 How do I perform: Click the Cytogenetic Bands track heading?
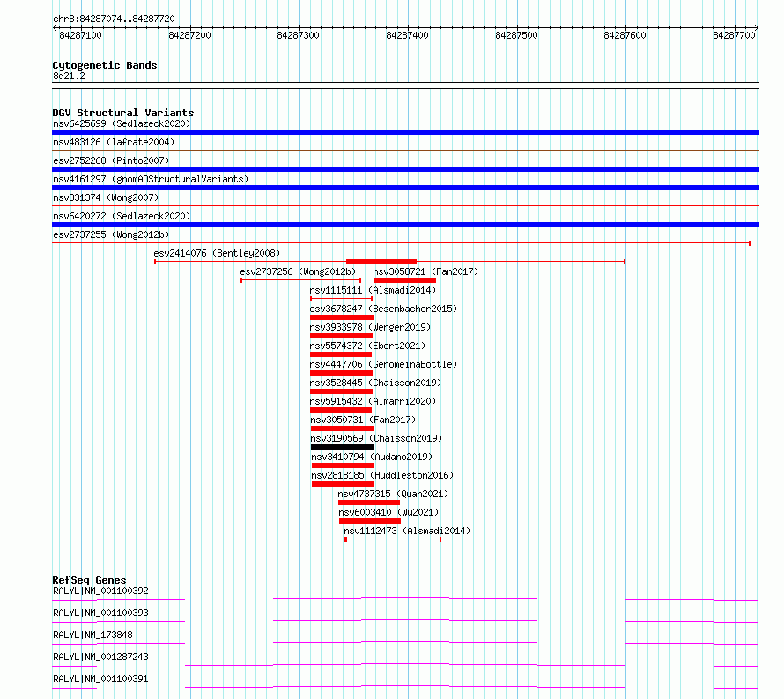(x=105, y=65)
